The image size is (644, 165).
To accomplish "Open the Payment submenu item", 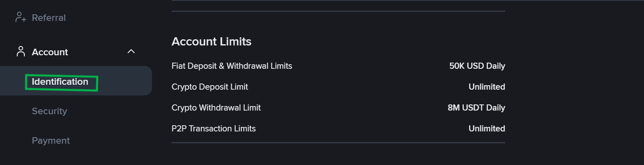I will tap(51, 140).
